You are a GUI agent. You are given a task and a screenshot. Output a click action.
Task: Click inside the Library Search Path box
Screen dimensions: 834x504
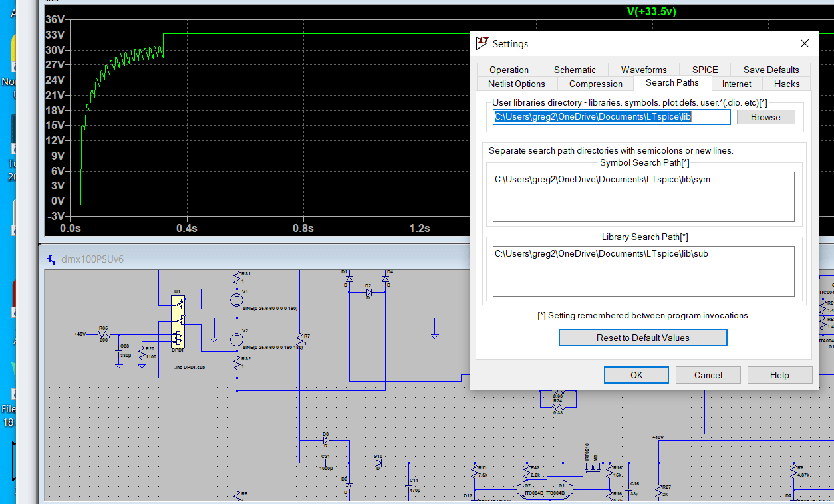coord(643,271)
